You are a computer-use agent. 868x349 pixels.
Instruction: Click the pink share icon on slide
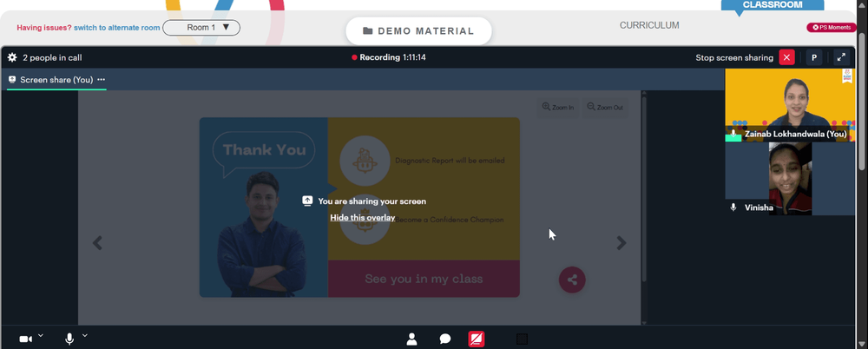(572, 280)
